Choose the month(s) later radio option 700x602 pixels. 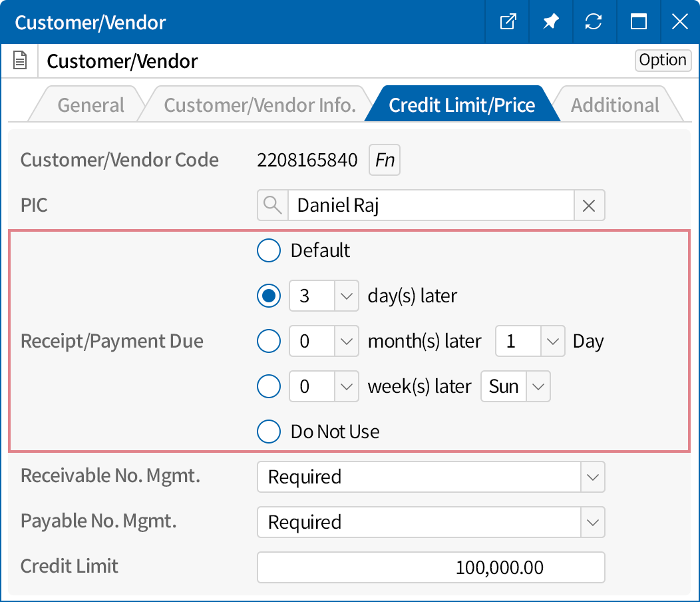click(269, 341)
